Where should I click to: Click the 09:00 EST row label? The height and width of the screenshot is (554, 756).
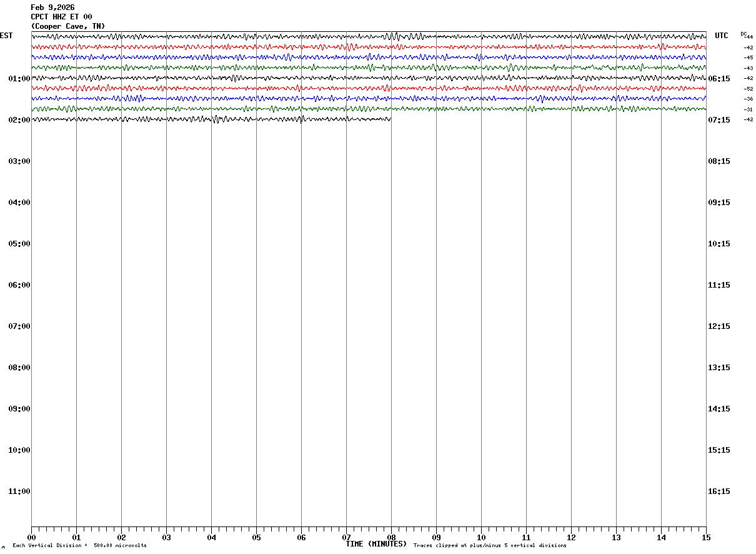point(19,409)
